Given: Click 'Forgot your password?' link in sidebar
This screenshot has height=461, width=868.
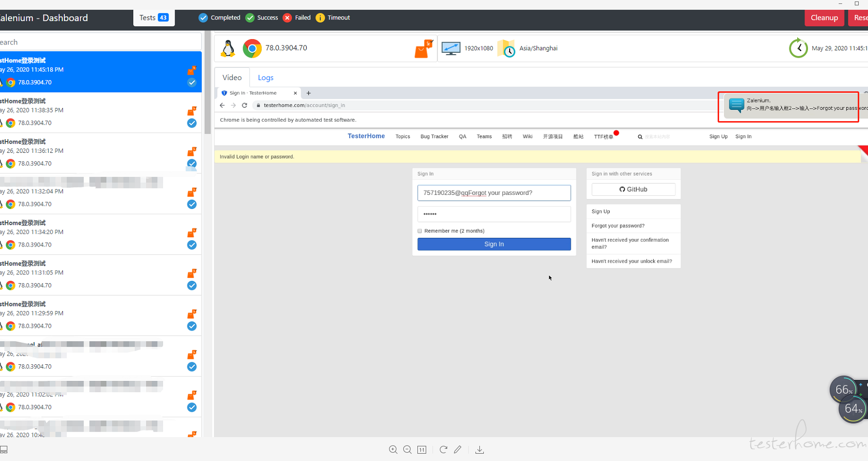Looking at the screenshot, I should pyautogui.click(x=618, y=226).
